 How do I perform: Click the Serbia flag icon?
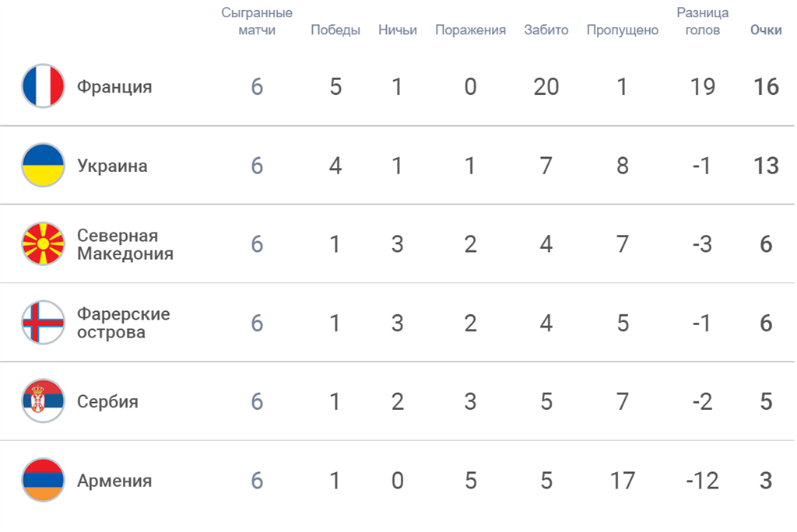tap(43, 401)
